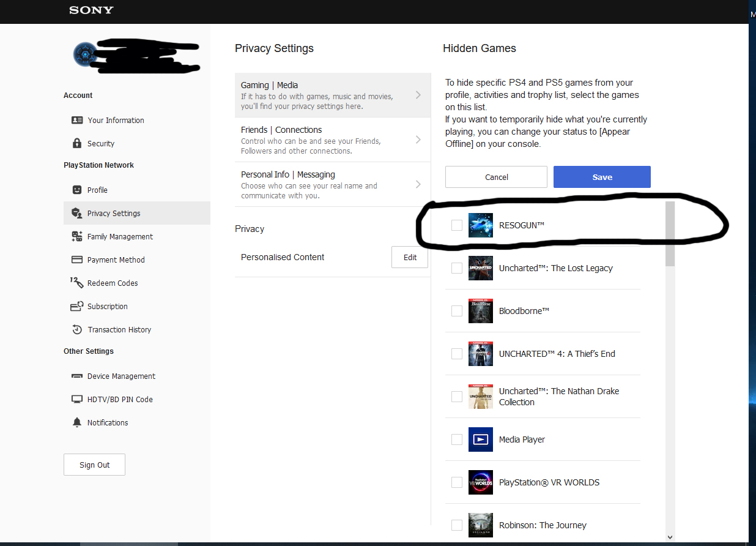Click the Friends | Connections section title
Viewport: 756px width, 546px height.
pos(281,130)
